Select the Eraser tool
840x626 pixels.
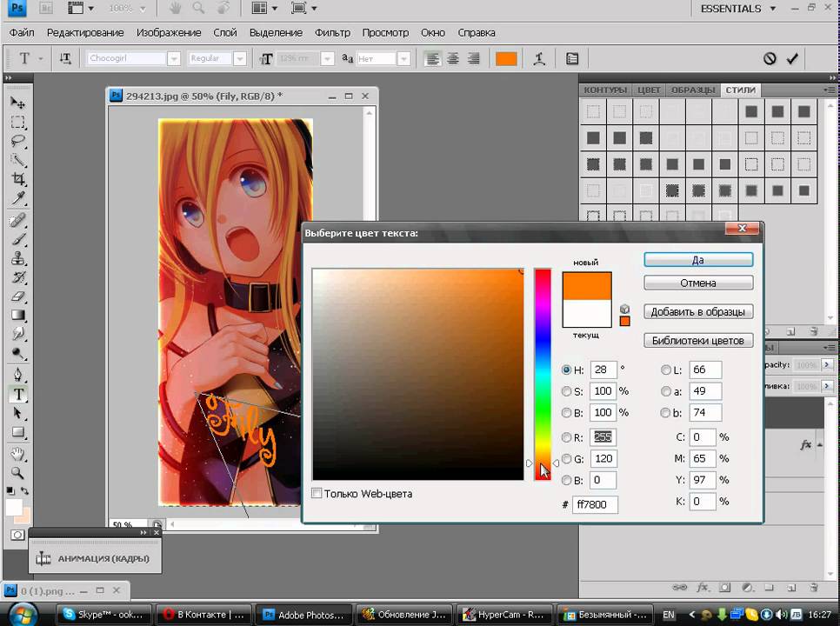(17, 296)
